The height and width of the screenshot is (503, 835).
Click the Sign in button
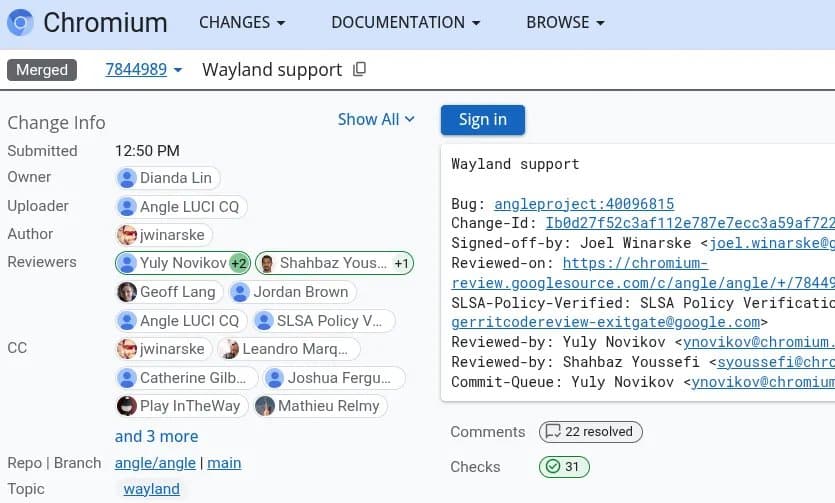[482, 120]
